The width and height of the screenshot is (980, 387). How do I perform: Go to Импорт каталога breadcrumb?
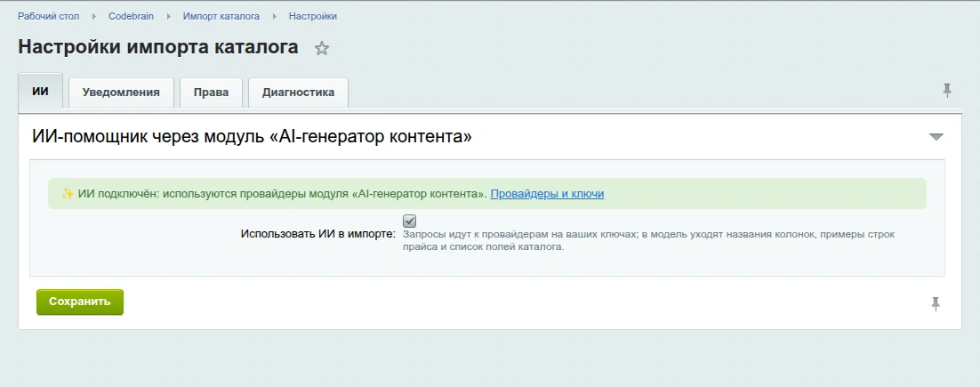pyautogui.click(x=221, y=16)
